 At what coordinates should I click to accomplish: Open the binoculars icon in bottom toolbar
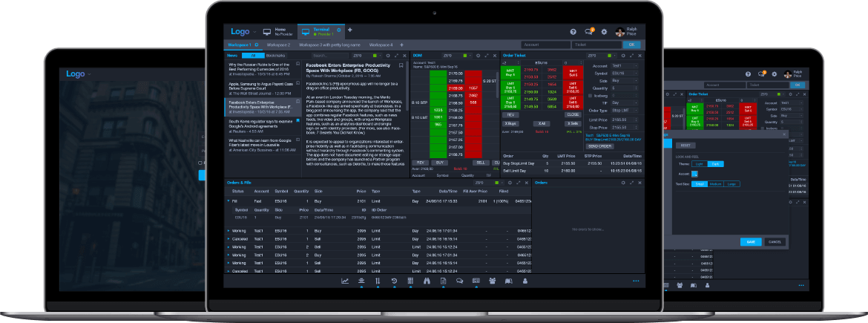(427, 281)
